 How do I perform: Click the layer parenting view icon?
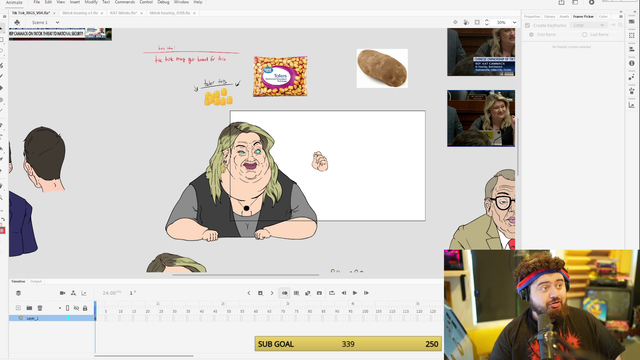tap(73, 293)
